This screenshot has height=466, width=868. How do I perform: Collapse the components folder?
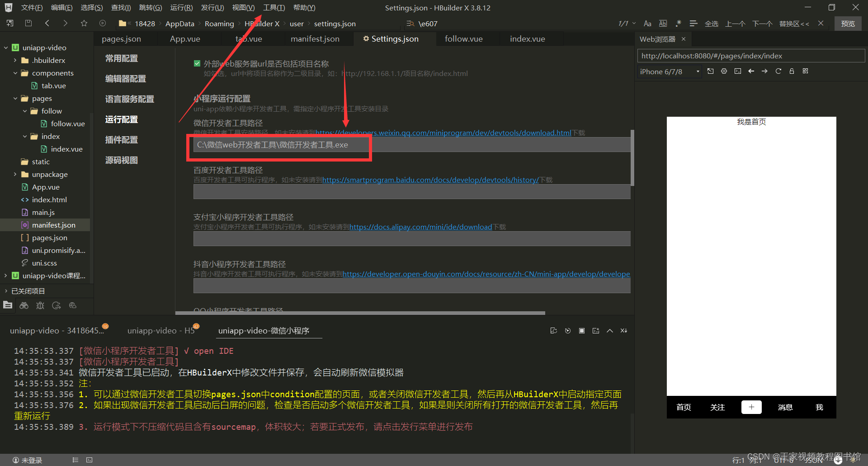pos(15,73)
